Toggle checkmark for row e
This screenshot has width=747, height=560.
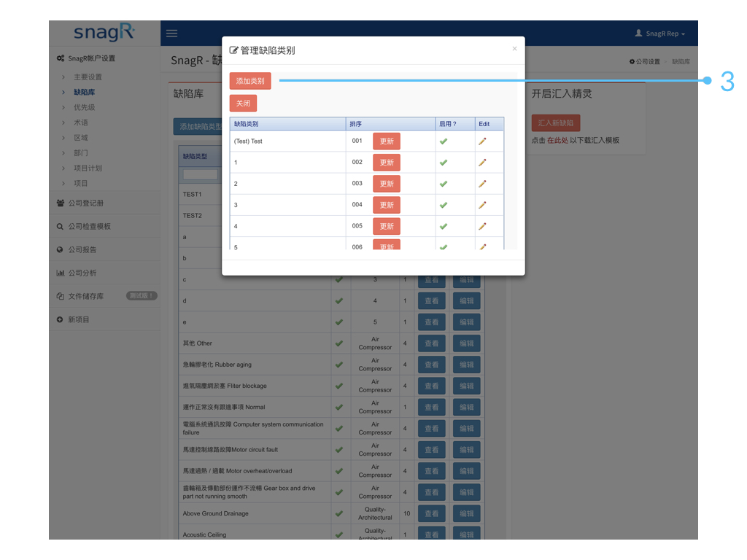(x=339, y=322)
